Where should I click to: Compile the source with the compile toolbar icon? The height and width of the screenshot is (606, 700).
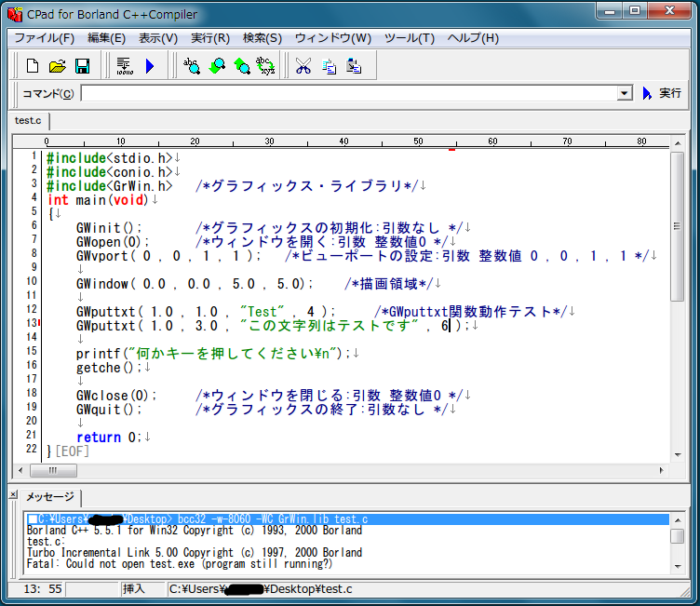125,66
